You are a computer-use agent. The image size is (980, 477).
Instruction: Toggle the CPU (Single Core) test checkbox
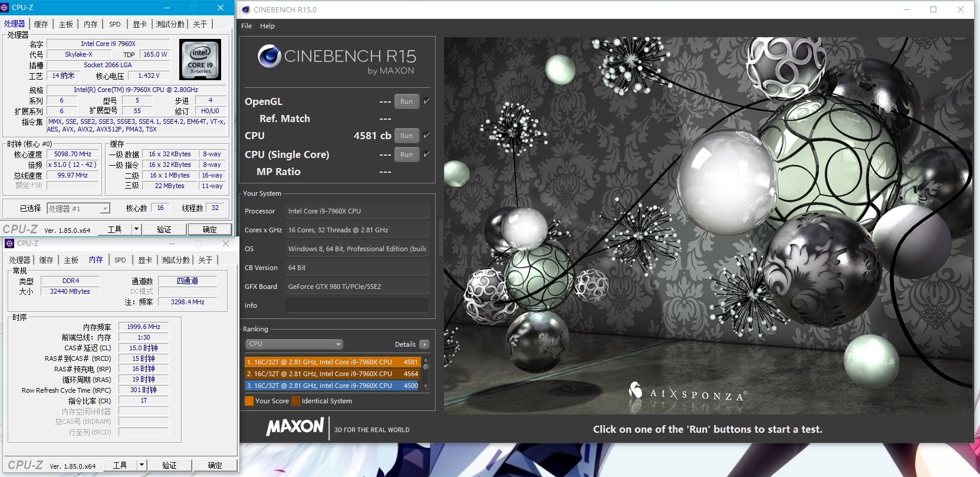click(x=426, y=154)
